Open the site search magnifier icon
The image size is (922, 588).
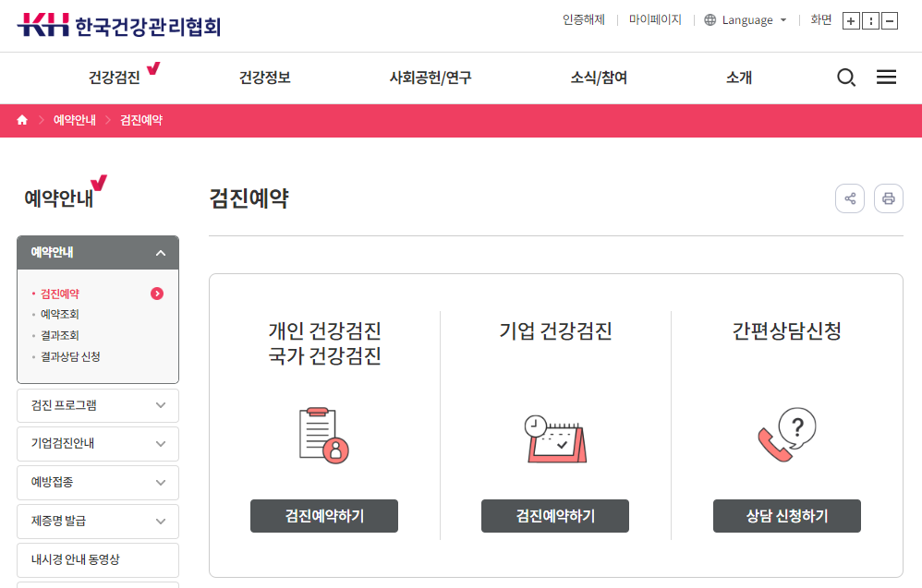click(846, 78)
